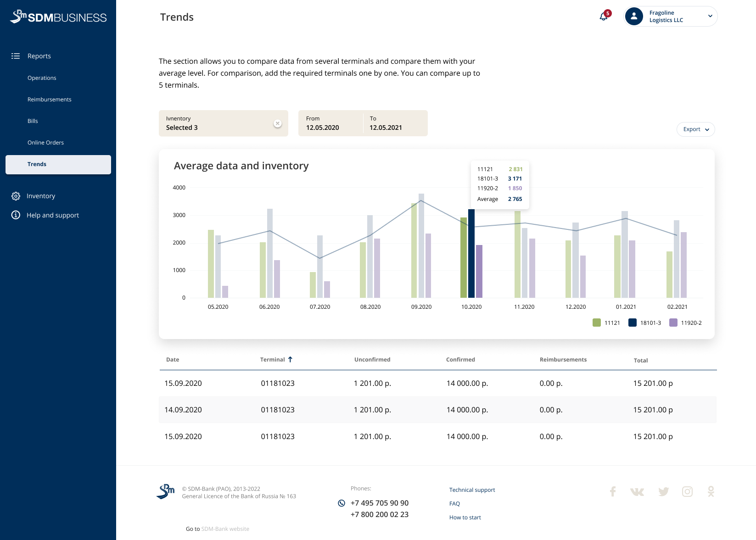Open the Export dropdown
The height and width of the screenshot is (540, 756).
(x=695, y=129)
